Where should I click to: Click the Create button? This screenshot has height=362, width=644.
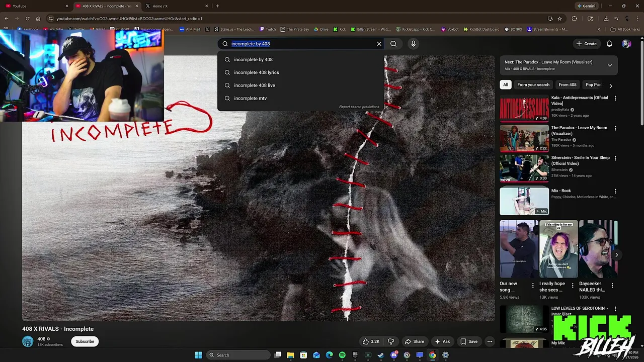click(x=587, y=44)
